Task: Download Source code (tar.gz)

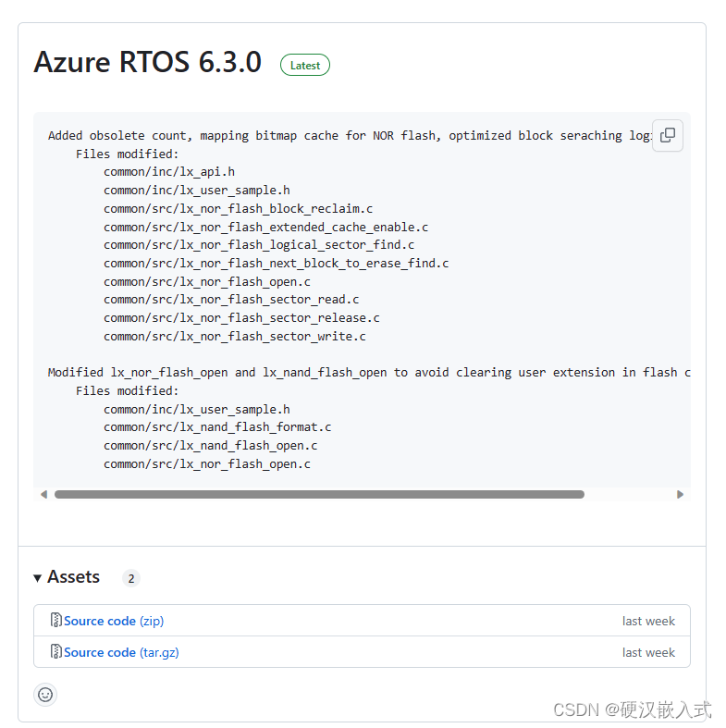Action: point(121,652)
